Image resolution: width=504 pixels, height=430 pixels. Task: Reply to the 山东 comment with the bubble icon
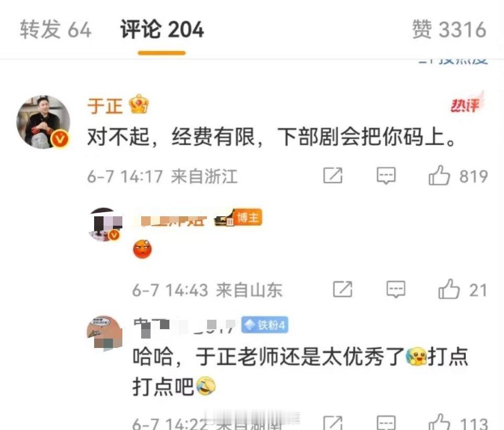tap(396, 289)
